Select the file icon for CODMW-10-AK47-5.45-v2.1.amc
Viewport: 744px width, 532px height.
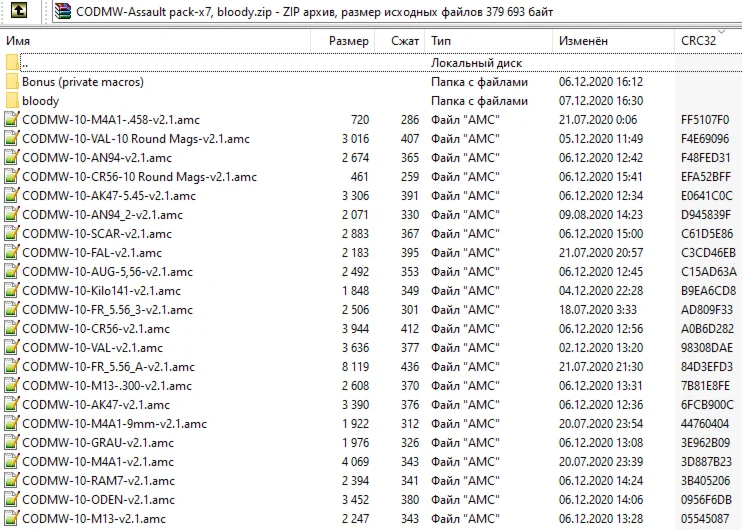pyautogui.click(x=12, y=195)
